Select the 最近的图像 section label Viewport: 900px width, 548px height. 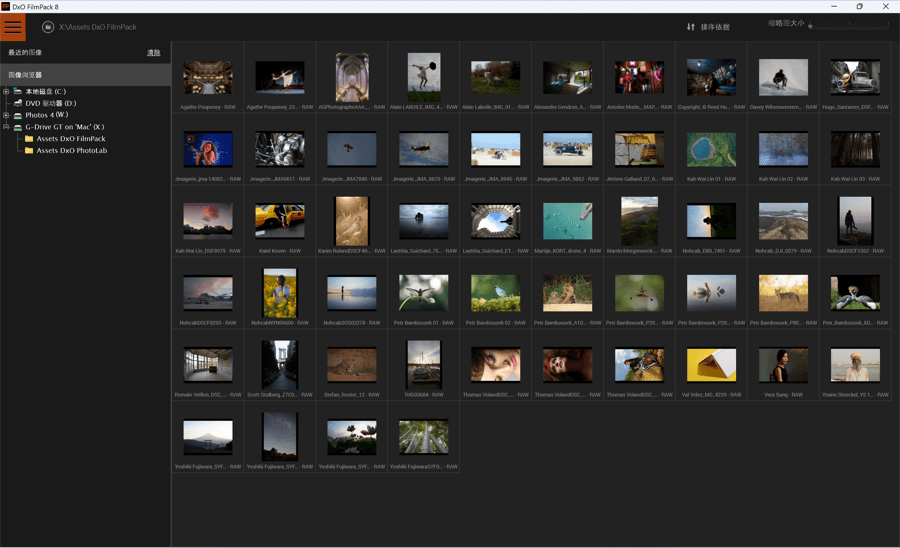coord(26,52)
